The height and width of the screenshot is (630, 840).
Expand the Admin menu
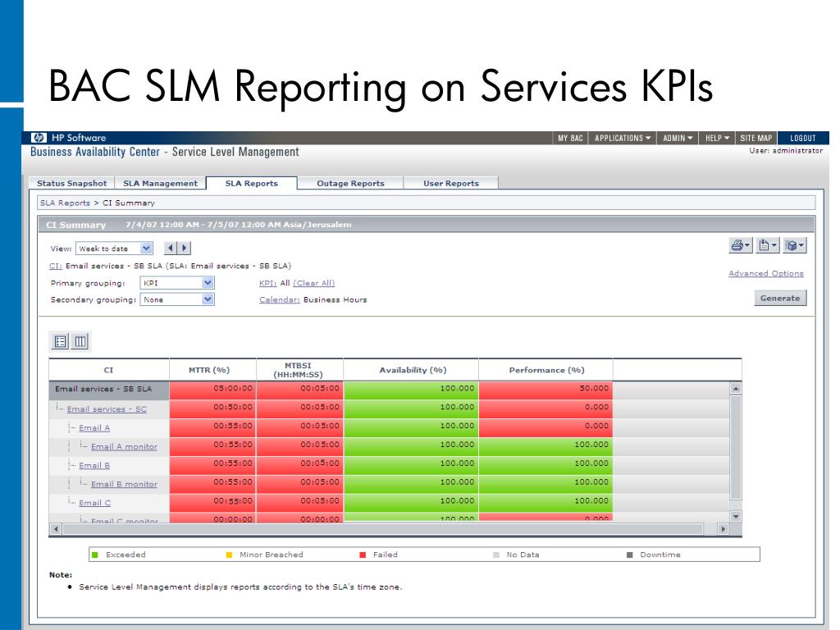coord(678,138)
